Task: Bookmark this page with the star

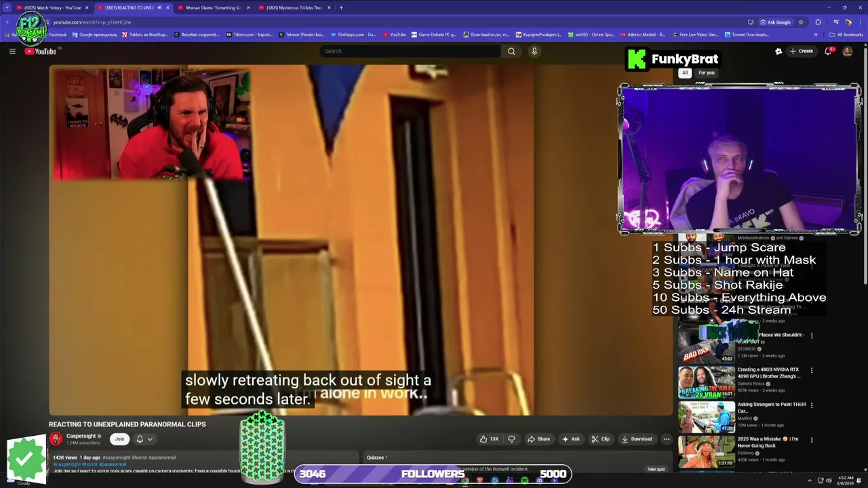Action: (800, 22)
